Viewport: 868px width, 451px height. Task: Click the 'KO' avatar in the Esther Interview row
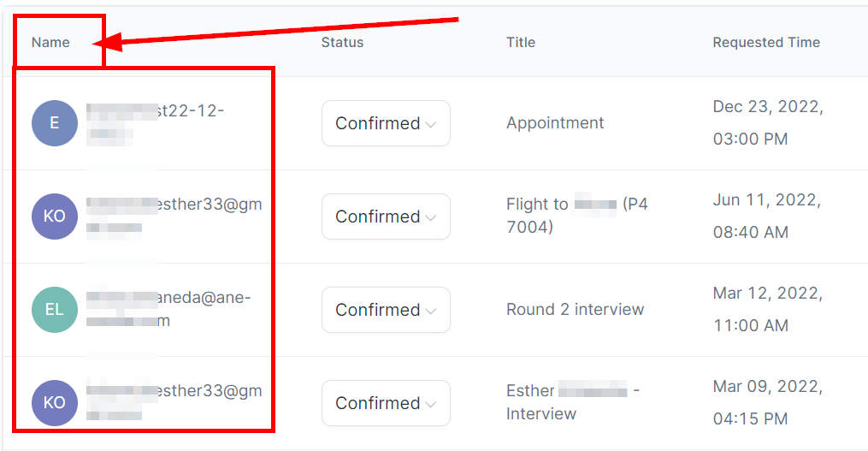pyautogui.click(x=55, y=403)
